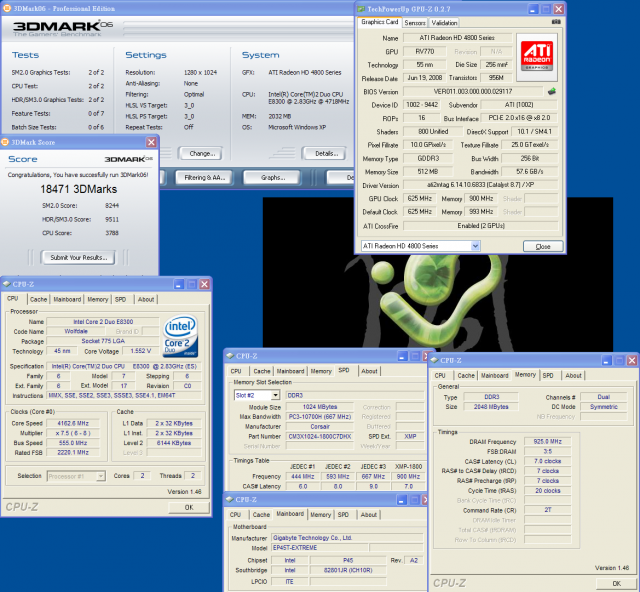Click the ATI CrossFire status field

click(480, 226)
